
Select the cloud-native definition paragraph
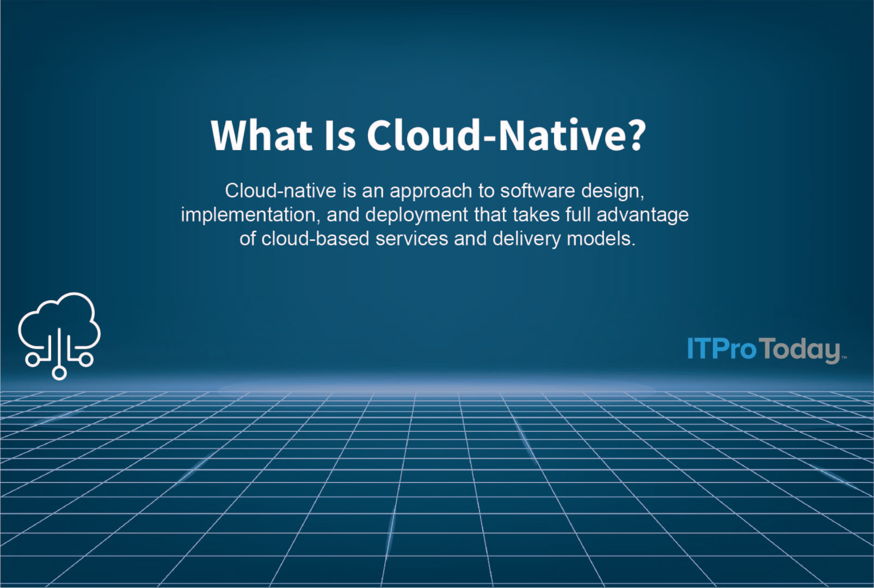click(x=434, y=214)
